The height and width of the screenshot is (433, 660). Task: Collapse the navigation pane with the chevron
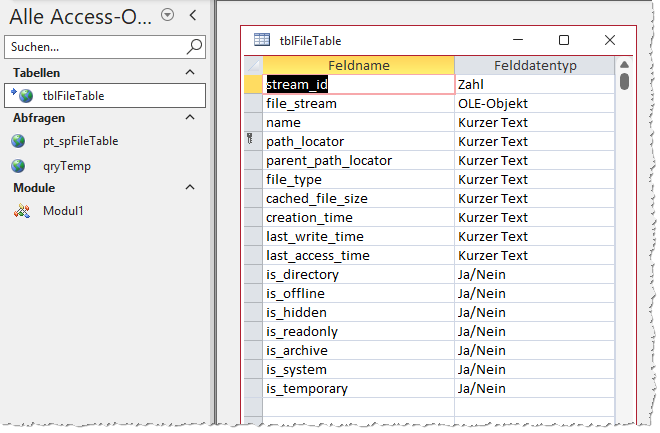tap(193, 15)
